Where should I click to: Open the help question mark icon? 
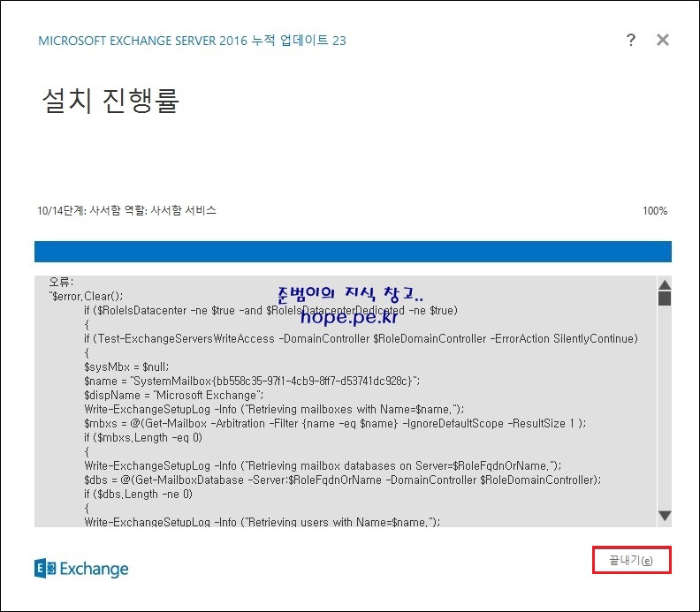pos(630,40)
